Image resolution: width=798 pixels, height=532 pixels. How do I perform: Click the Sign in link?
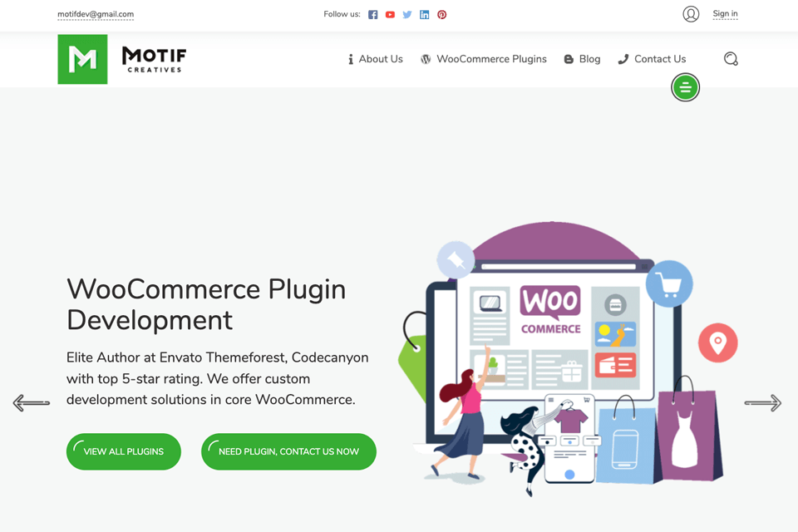coord(725,14)
